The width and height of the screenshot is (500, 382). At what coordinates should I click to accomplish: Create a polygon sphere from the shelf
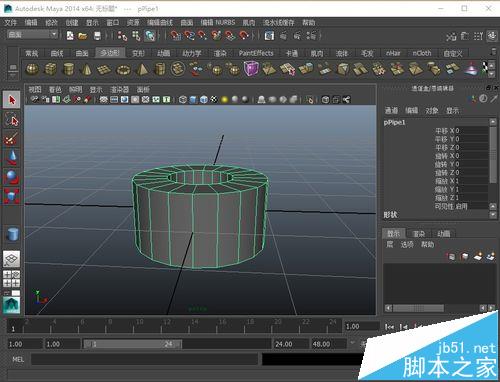(x=32, y=69)
